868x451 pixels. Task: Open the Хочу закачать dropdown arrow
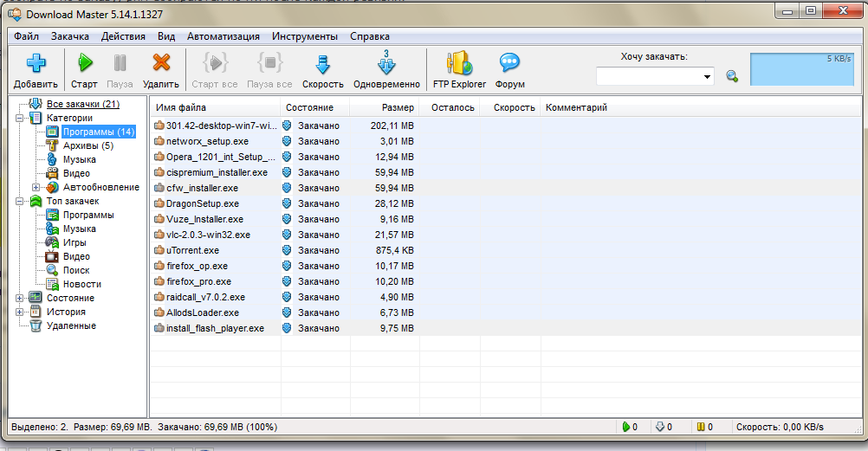click(x=707, y=76)
